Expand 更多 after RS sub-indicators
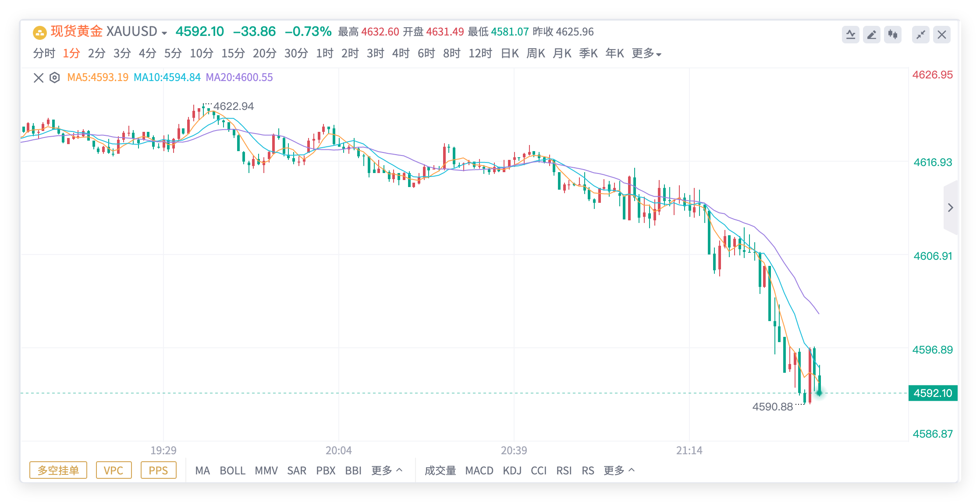 coord(618,470)
